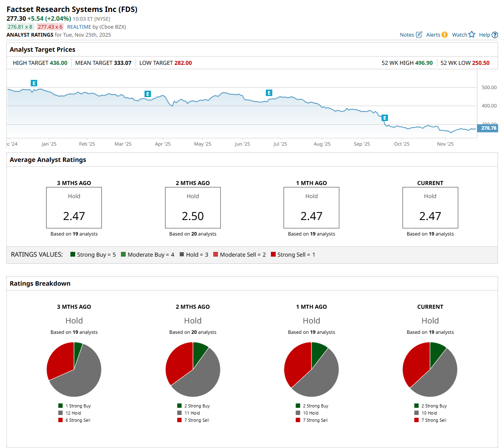Open the Help question mark icon

[495, 35]
